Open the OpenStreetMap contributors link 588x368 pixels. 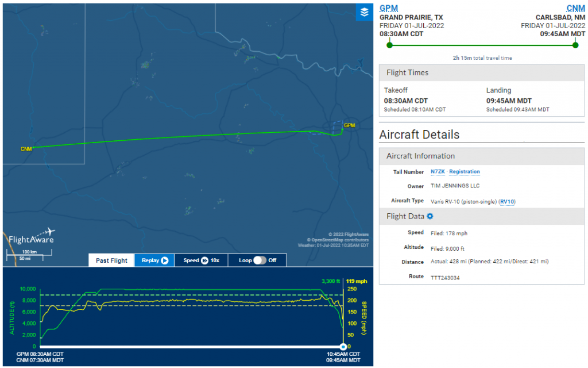point(339,240)
